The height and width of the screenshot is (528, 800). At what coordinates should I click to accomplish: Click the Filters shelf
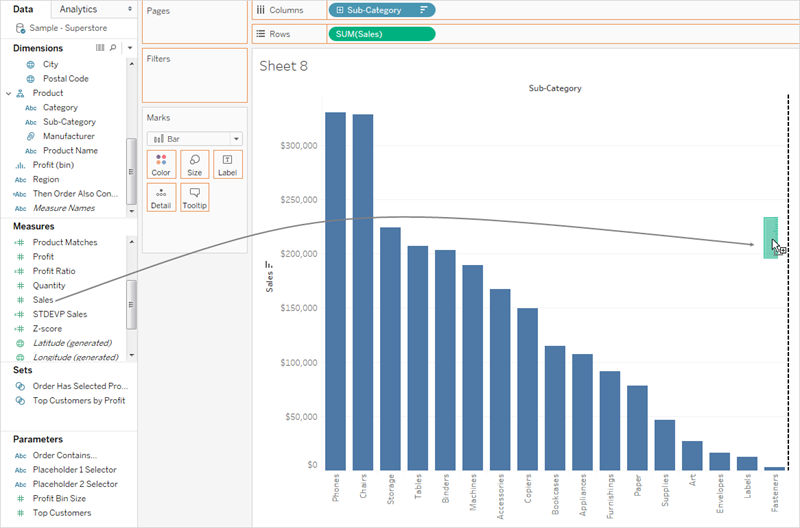(x=195, y=76)
